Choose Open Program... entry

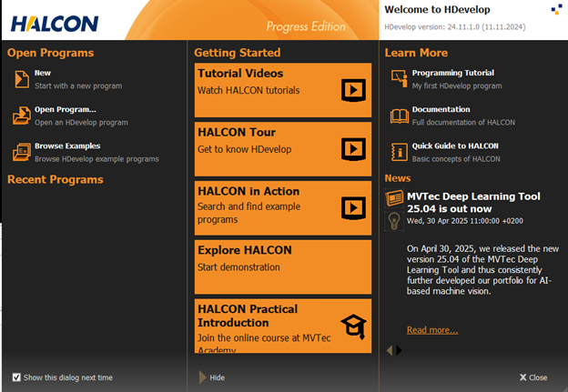[66, 109]
